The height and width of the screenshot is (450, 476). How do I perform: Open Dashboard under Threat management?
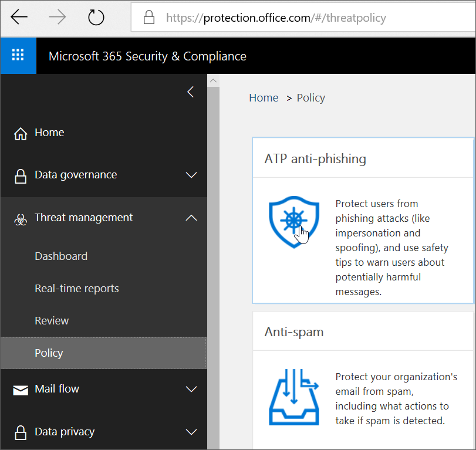(61, 256)
